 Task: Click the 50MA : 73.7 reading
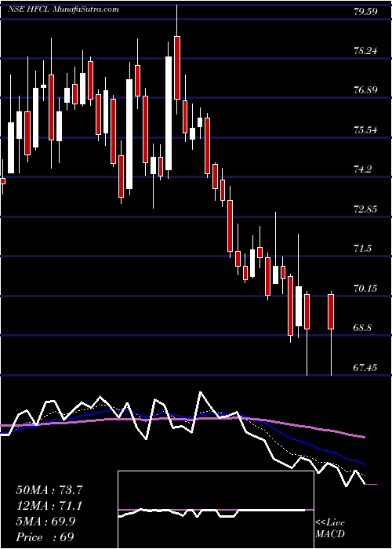click(49, 490)
